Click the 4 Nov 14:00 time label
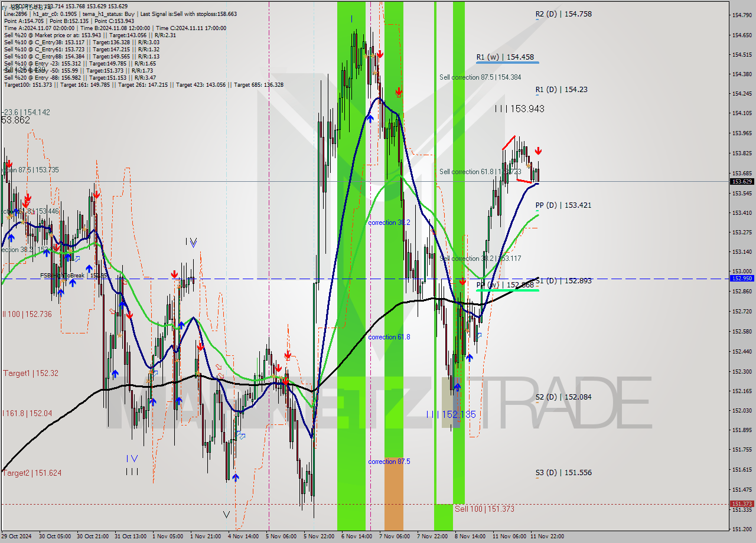 (x=243, y=537)
